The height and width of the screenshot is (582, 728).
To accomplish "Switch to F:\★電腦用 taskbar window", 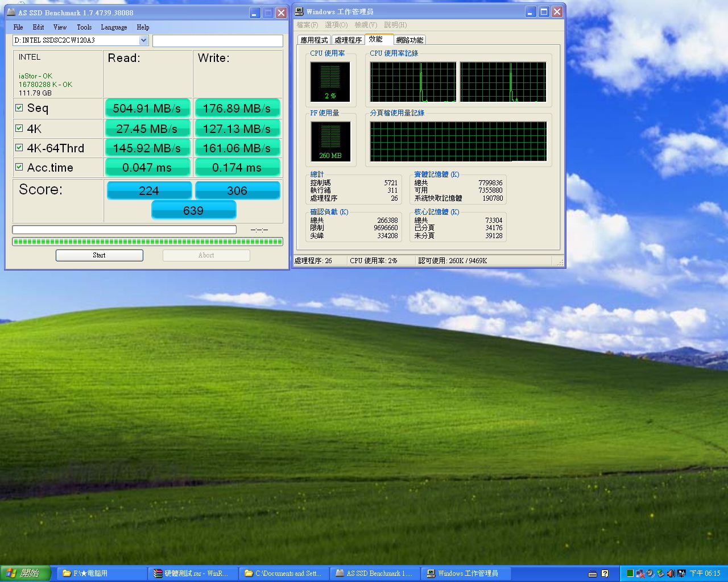I will (101, 573).
